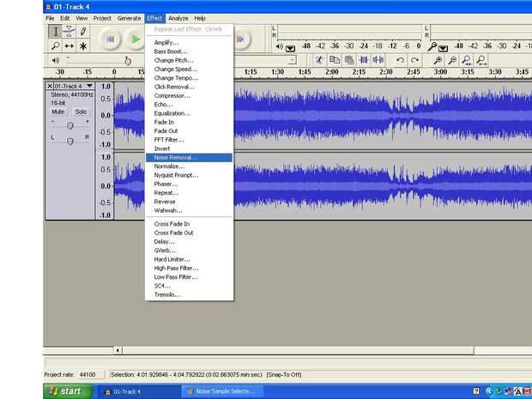Open the Edit menu

(x=65, y=18)
